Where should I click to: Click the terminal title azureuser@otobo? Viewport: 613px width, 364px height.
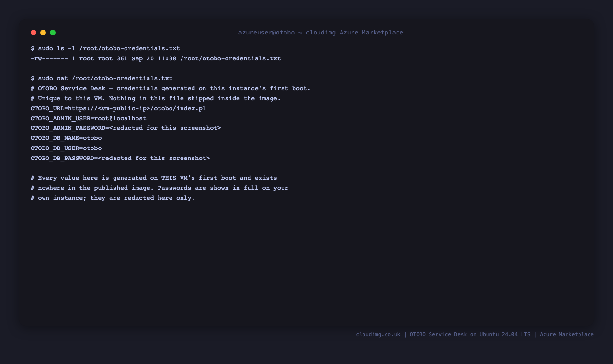[321, 33]
